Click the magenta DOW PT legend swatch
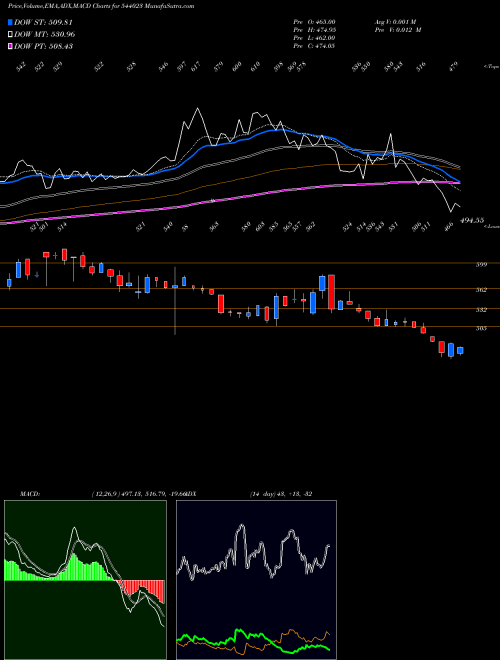Viewport: 500px width, 660px height. (x=10, y=46)
